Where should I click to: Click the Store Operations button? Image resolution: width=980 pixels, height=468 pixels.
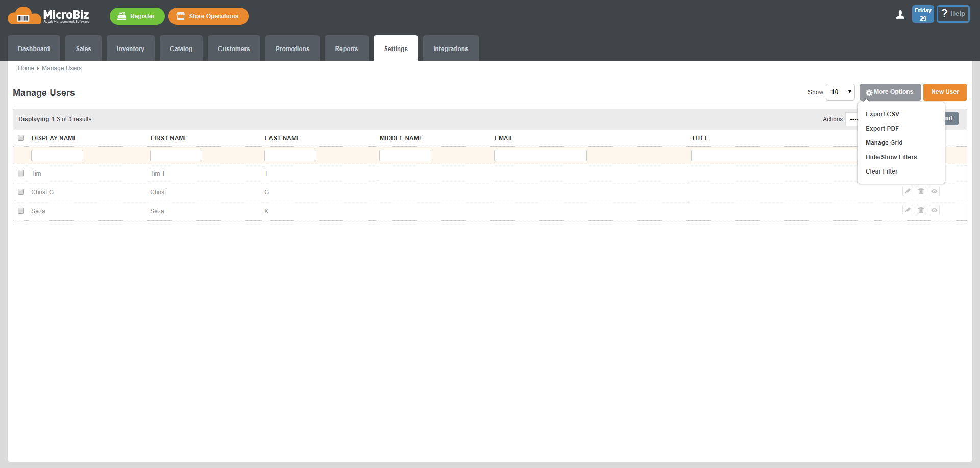tap(208, 16)
